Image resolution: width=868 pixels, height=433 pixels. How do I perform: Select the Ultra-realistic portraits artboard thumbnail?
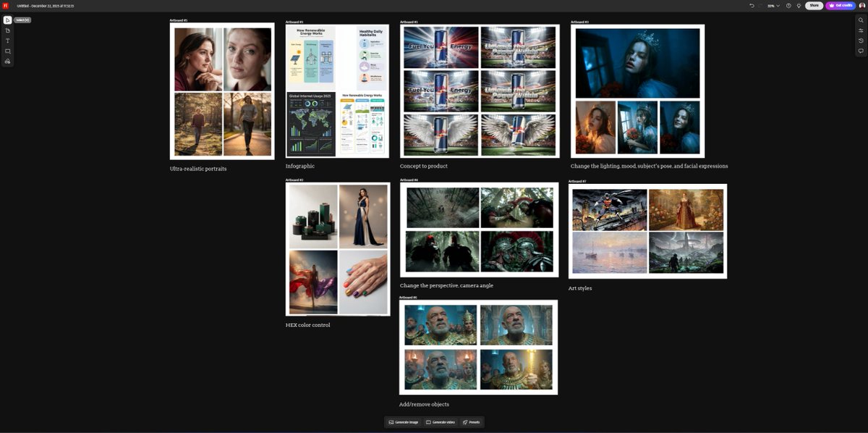pos(222,91)
